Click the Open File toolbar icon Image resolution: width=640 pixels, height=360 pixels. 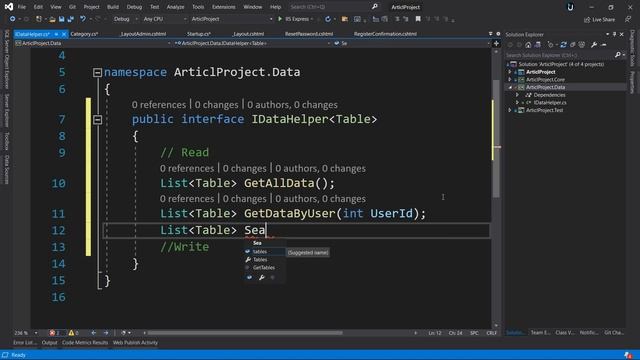(52, 19)
